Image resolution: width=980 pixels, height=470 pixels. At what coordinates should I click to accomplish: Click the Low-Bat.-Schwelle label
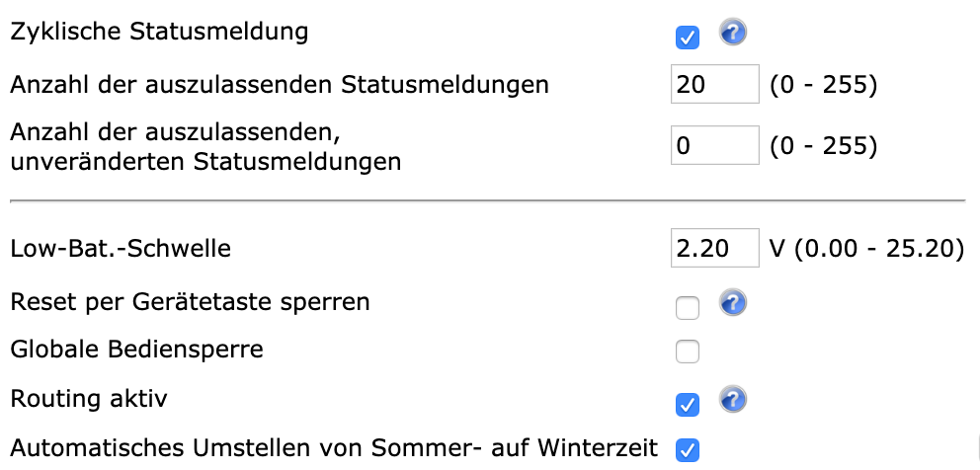pos(121,249)
